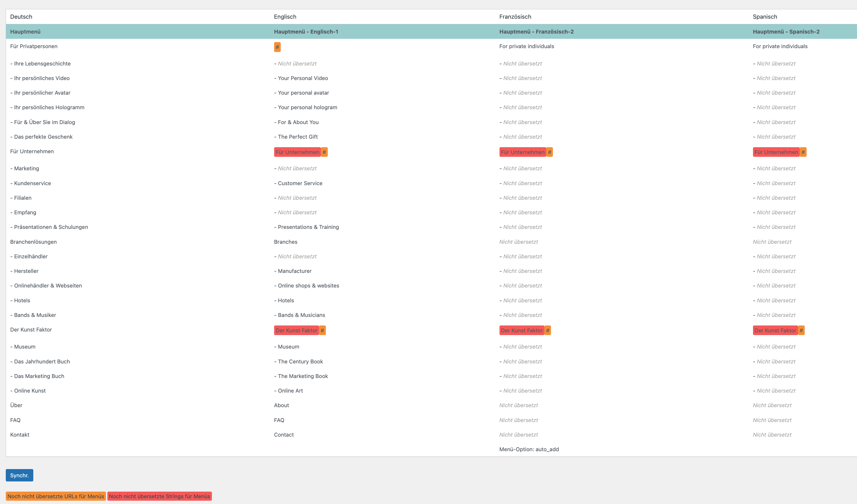Click orange # badge beside Spanish Für Unternehmen
This screenshot has height=504, width=857.
[x=803, y=152]
